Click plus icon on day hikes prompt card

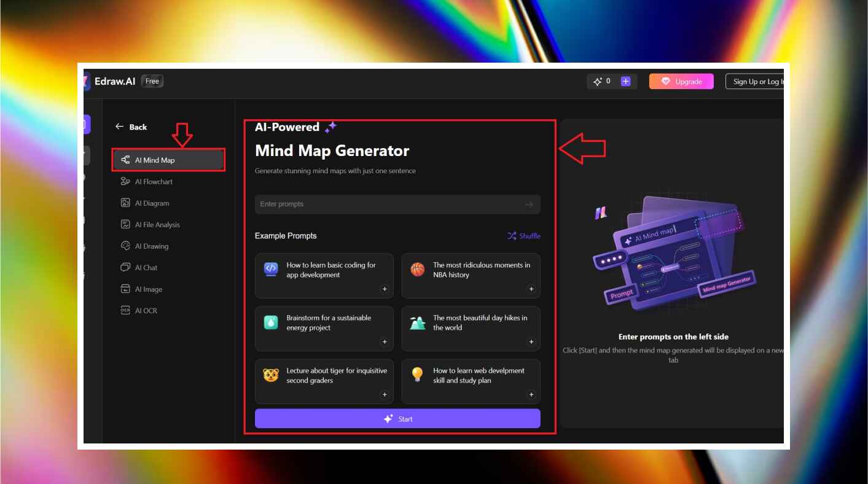pos(531,342)
